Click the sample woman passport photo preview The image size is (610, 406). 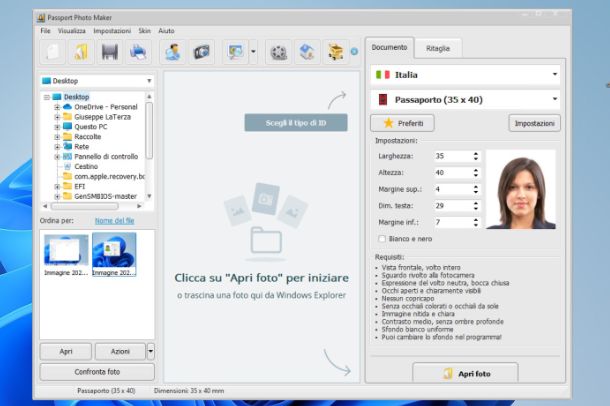[521, 189]
